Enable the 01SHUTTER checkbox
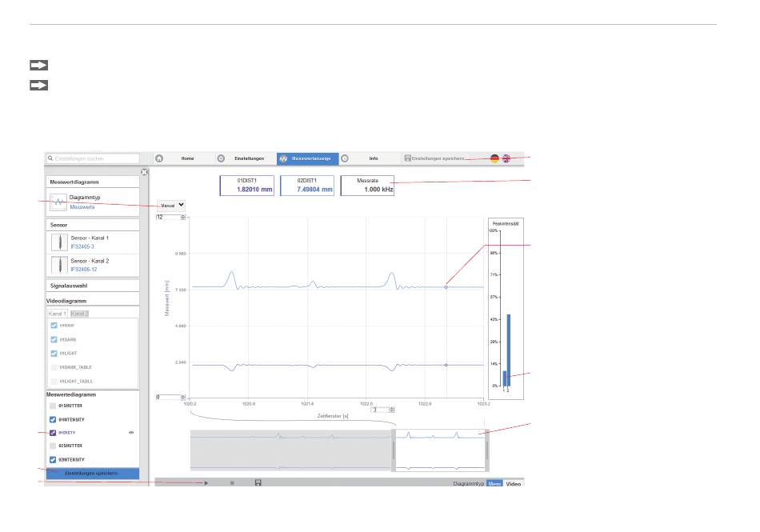Screen dimensions: 760x532 [53, 406]
